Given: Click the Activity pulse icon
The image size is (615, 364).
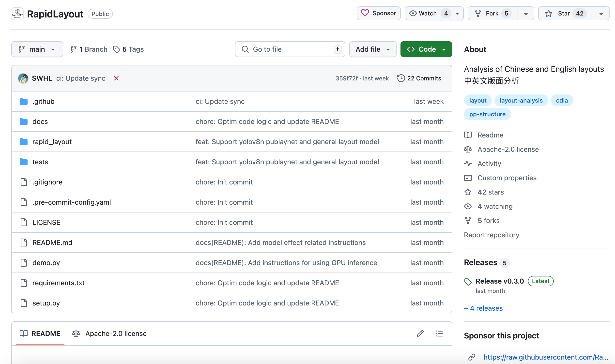Looking at the screenshot, I should pyautogui.click(x=468, y=164).
